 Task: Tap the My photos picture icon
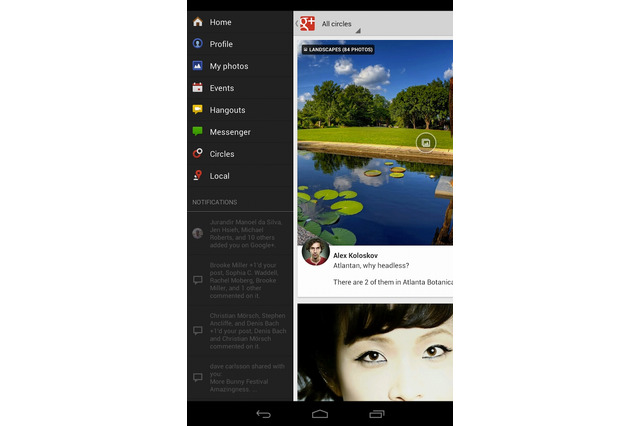(x=198, y=65)
